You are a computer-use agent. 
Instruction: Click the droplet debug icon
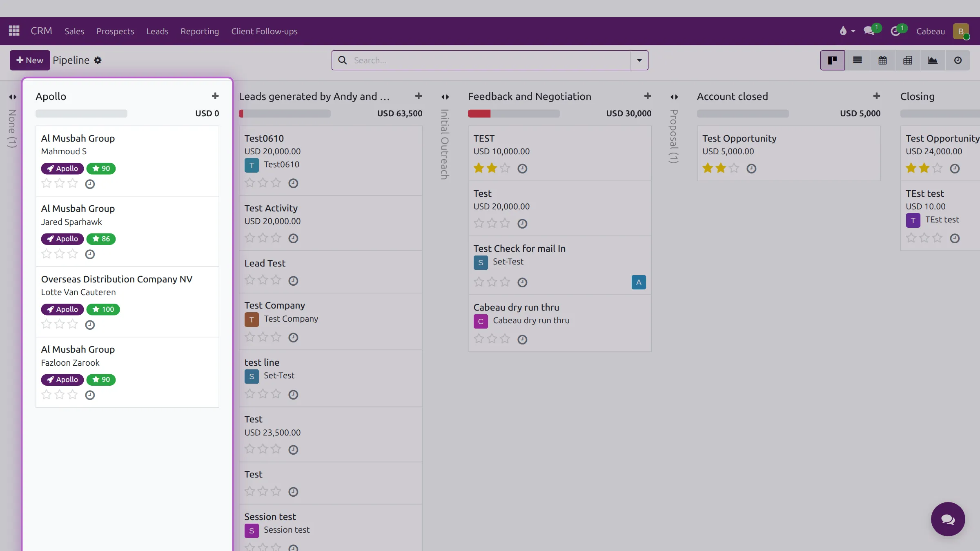tap(843, 31)
